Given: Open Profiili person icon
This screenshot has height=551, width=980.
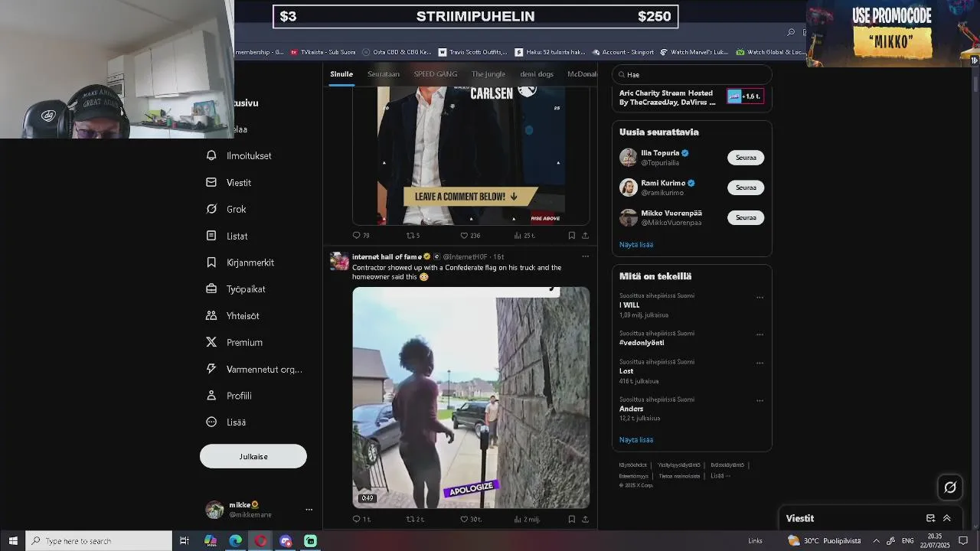Looking at the screenshot, I should [211, 396].
